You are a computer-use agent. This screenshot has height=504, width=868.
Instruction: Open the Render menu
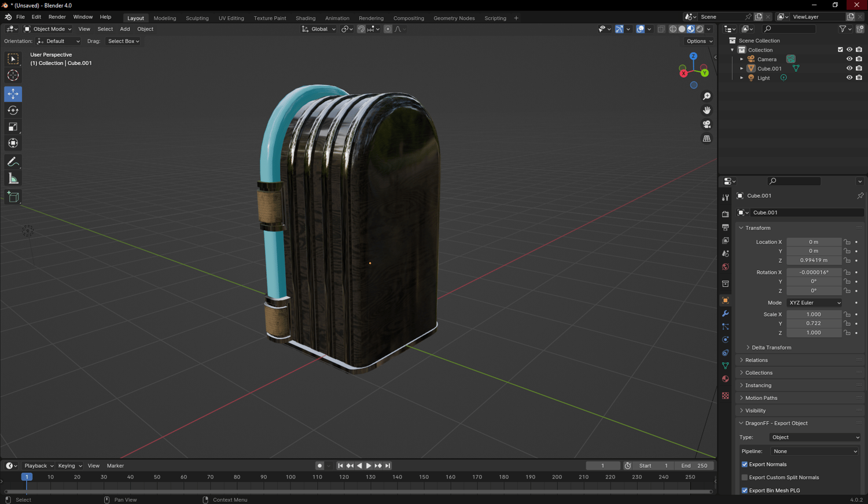coord(57,17)
